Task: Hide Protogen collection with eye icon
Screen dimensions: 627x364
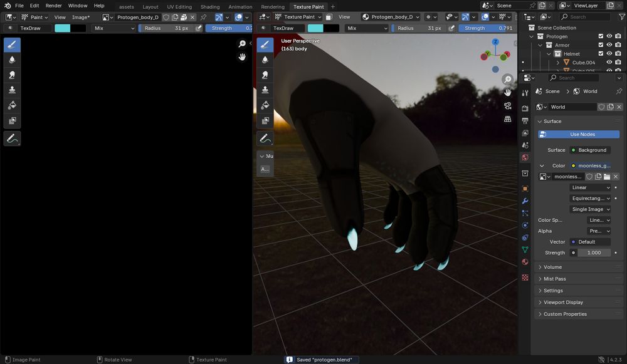Action: (609, 36)
